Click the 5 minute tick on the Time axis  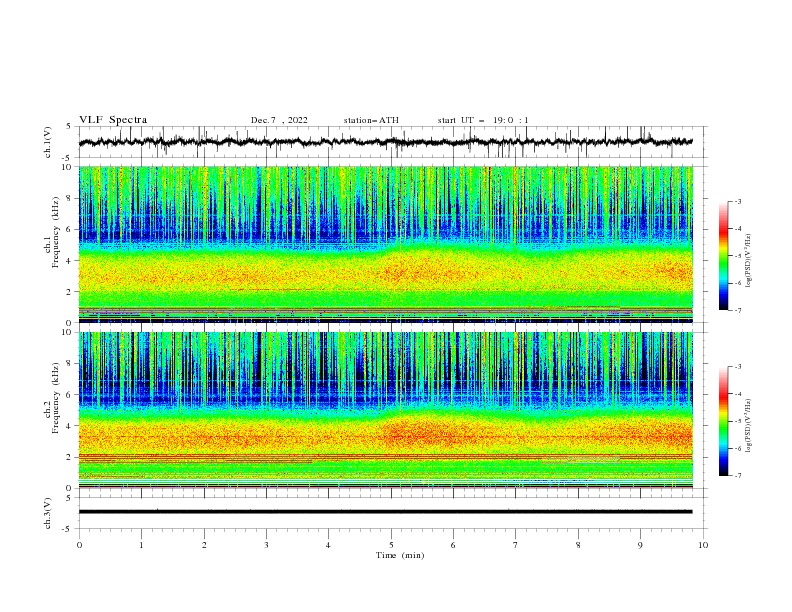391,545
